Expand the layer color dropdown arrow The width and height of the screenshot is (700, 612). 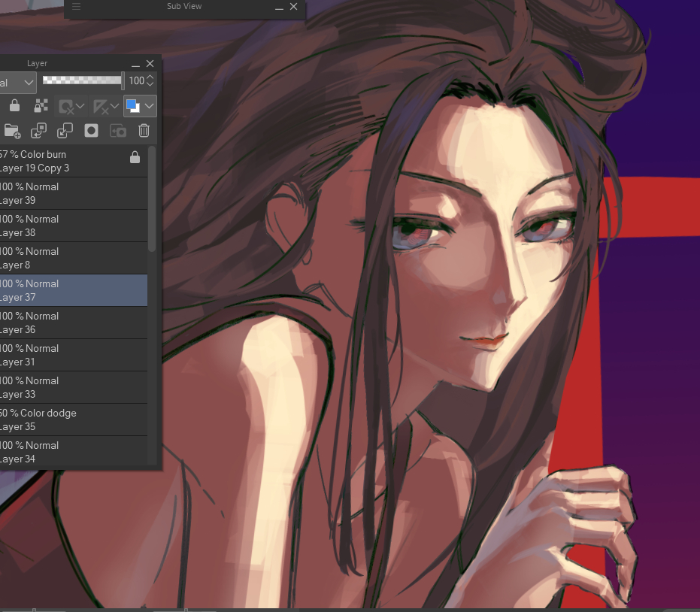(150, 106)
